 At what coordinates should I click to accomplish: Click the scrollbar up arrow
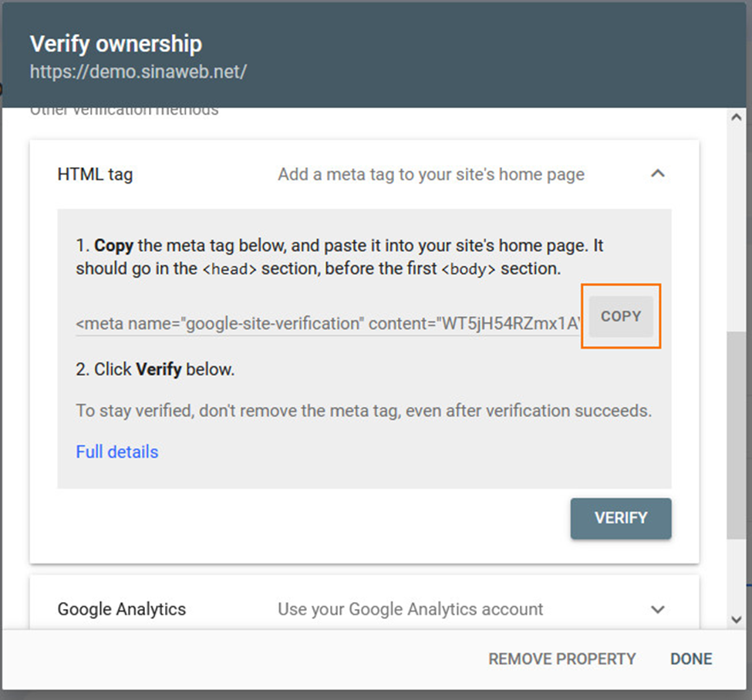[x=736, y=118]
